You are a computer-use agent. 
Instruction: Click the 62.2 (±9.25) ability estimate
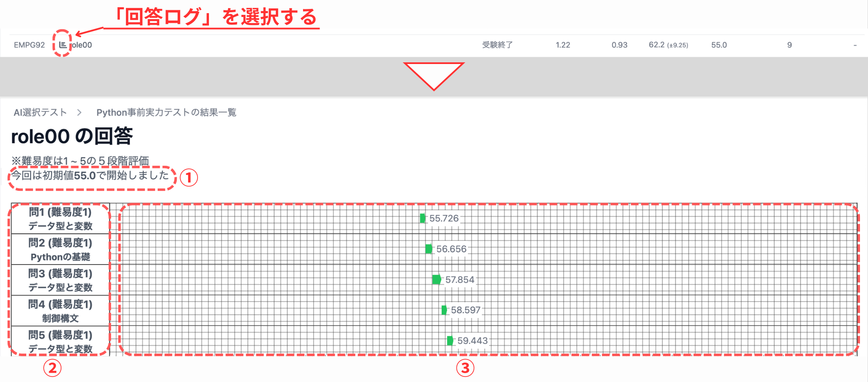point(669,45)
